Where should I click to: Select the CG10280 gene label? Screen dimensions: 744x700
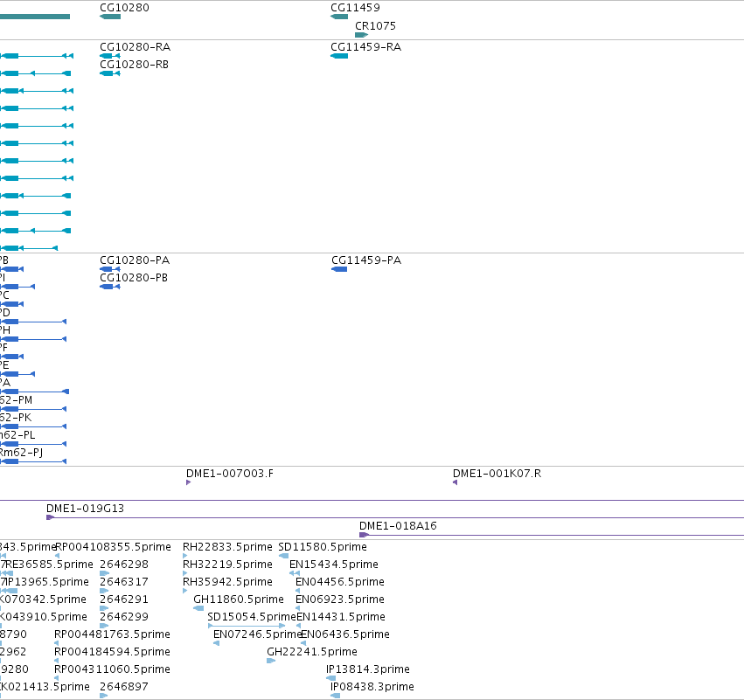tap(124, 8)
